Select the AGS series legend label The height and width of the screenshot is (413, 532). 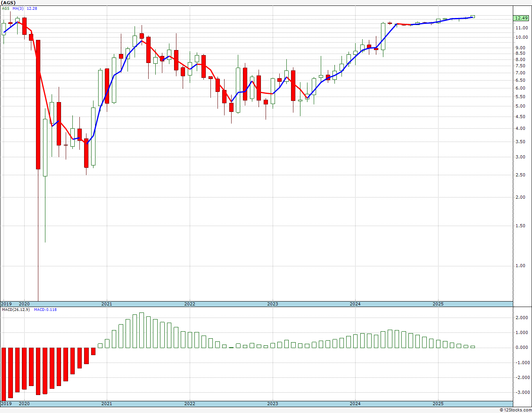coord(6,8)
